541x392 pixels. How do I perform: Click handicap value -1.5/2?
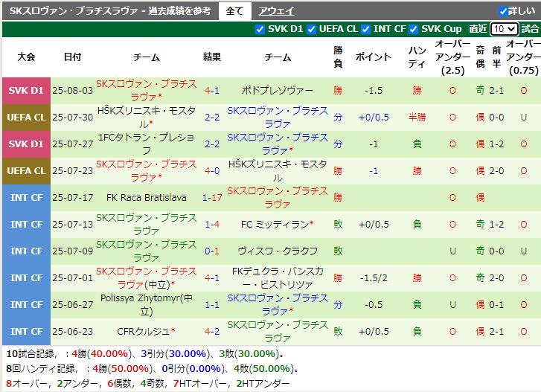[x=374, y=278]
